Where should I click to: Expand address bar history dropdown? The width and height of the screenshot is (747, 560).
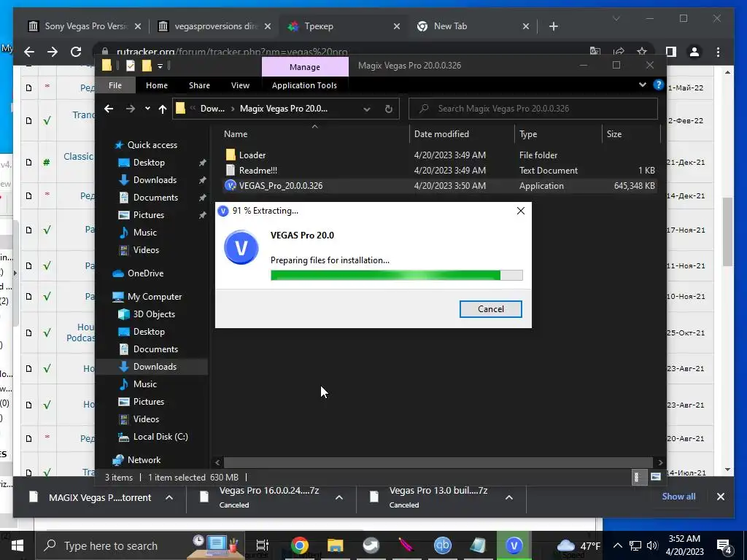367,109
